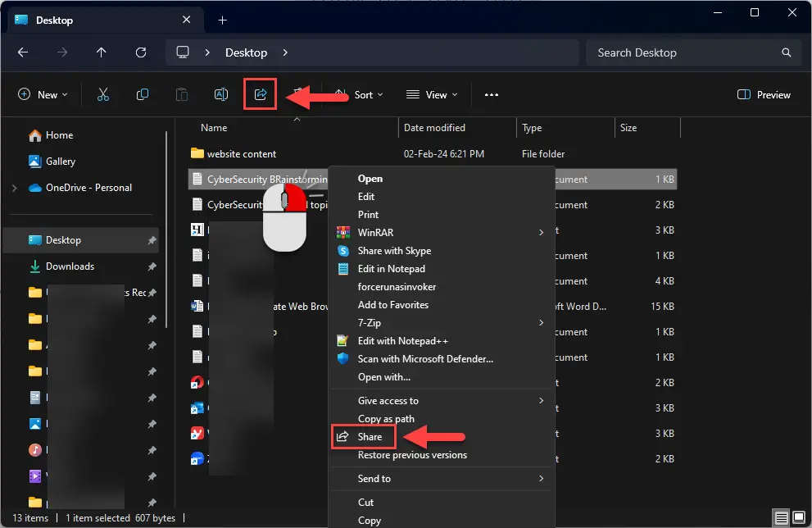Click the Copy icon in toolbar

(x=143, y=94)
